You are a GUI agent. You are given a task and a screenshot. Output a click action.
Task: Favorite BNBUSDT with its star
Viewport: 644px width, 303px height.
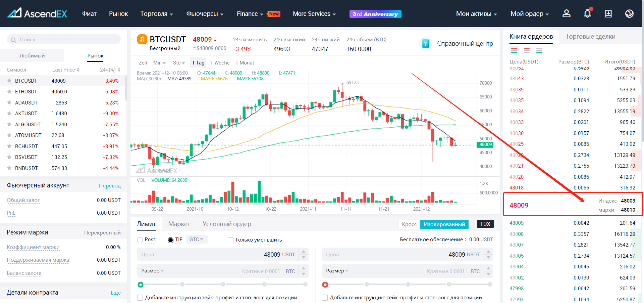[x=9, y=168]
